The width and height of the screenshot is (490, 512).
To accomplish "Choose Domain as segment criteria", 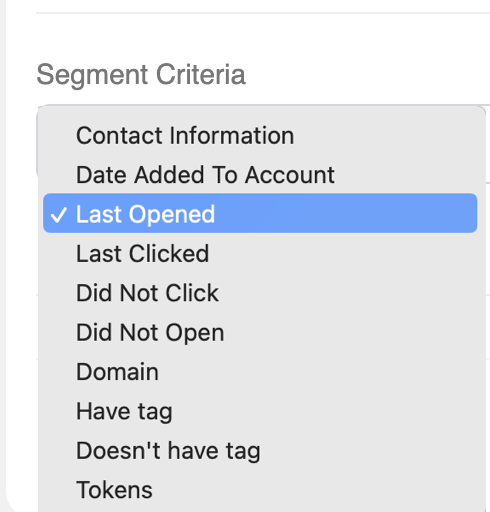I will pyautogui.click(x=260, y=372).
